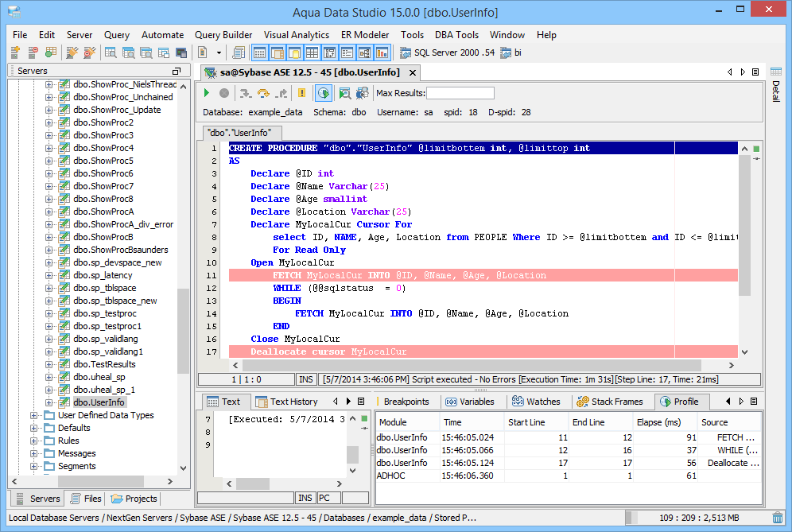Click the script scroll icon in main toolbar
The image size is (792, 532).
coord(239,52)
